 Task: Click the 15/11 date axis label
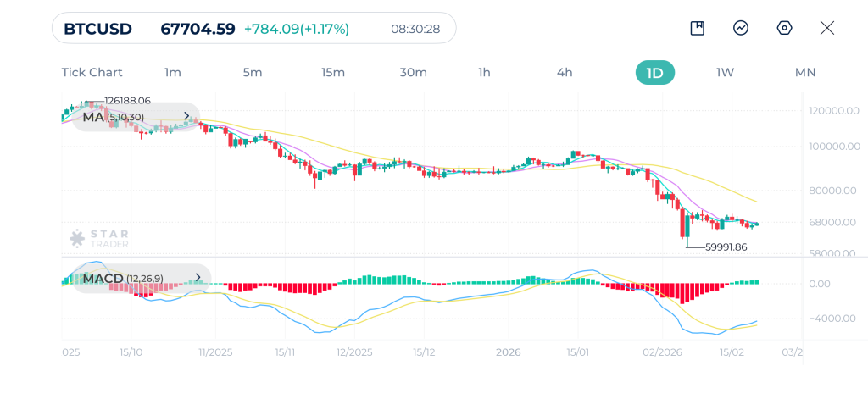(285, 352)
